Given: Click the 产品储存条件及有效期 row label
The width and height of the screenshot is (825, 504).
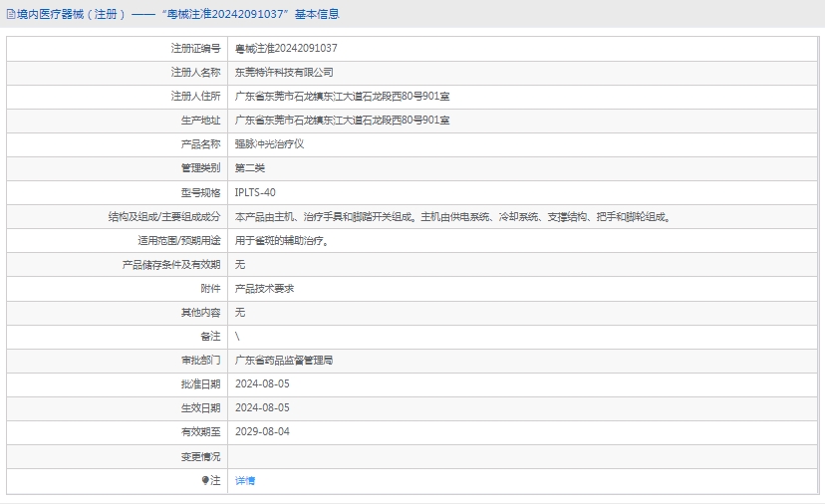Looking at the screenshot, I should pos(170,265).
